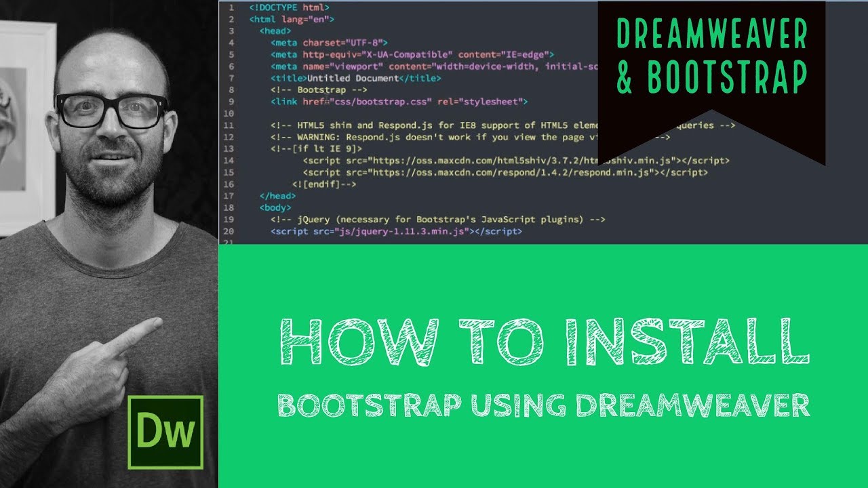This screenshot has height=488, width=868.
Task: Click the meta name="viewport" line
Action: 434,66
